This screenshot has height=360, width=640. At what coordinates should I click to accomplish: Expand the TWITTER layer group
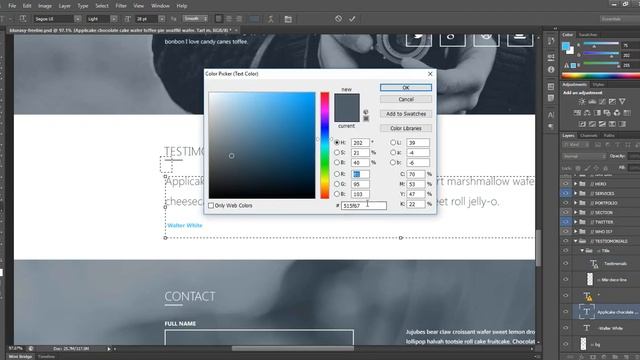pyautogui.click(x=576, y=222)
